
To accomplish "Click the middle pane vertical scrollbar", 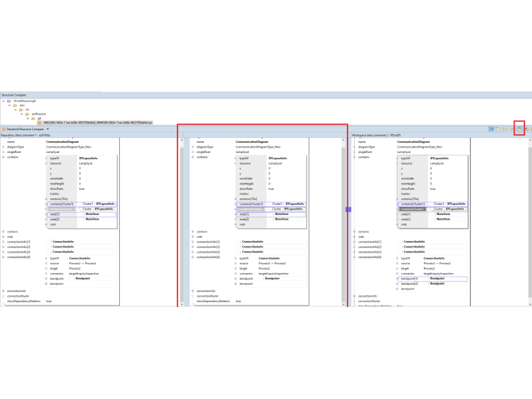I will pyautogui.click(x=343, y=222).
